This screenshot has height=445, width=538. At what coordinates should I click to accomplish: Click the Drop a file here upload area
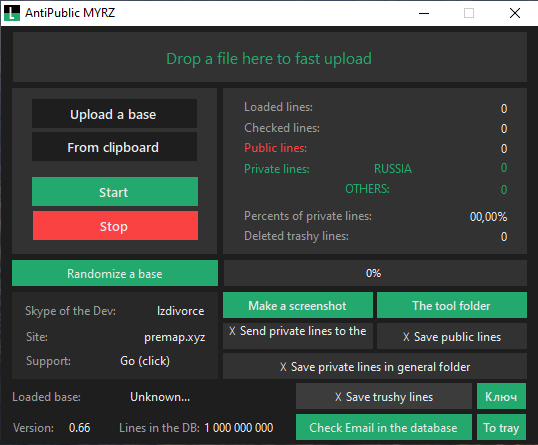[270, 57]
